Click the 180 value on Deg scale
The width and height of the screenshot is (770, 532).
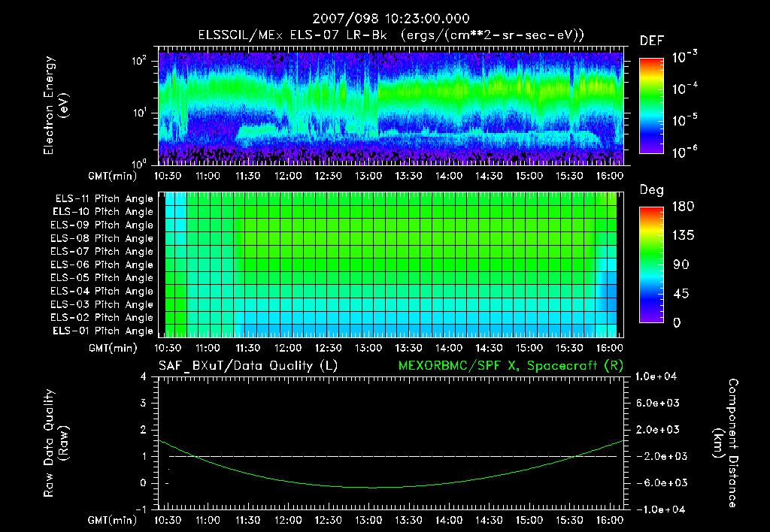point(683,207)
